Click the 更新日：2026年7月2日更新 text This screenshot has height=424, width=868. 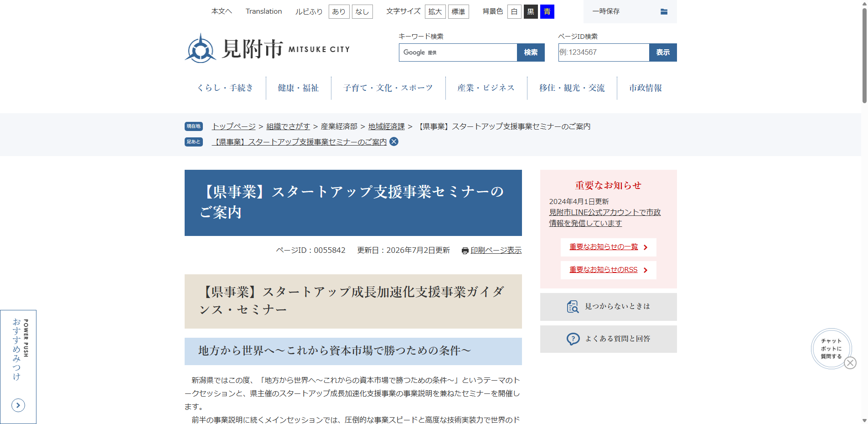tap(403, 250)
